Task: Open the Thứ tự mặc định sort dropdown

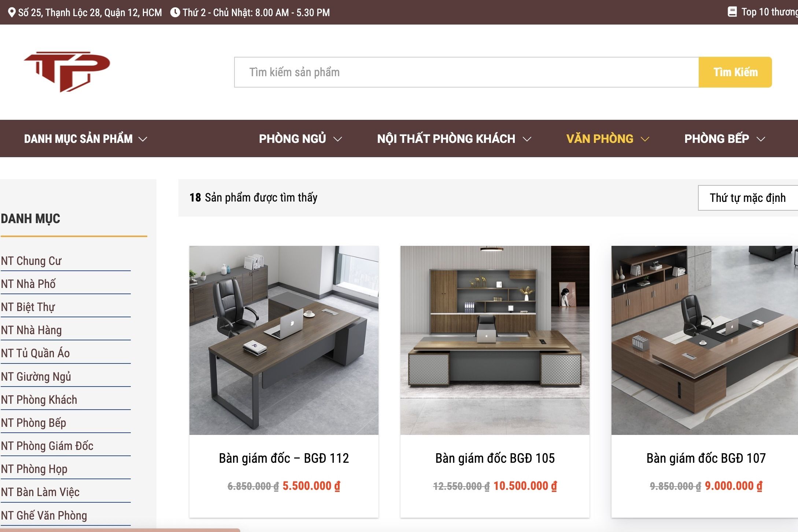Action: click(x=748, y=198)
